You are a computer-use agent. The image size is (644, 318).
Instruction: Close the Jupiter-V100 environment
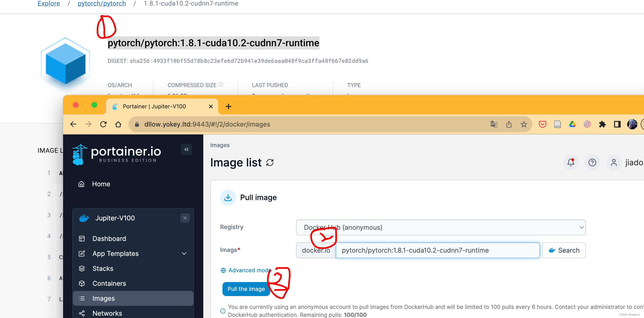185,218
